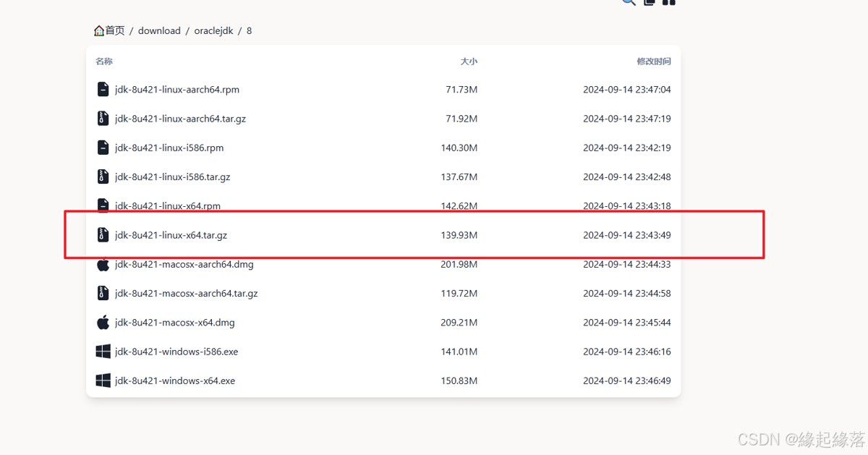This screenshot has height=455, width=868.
Task: Click the date 2024-09-14 23:43:18
Action: (627, 206)
